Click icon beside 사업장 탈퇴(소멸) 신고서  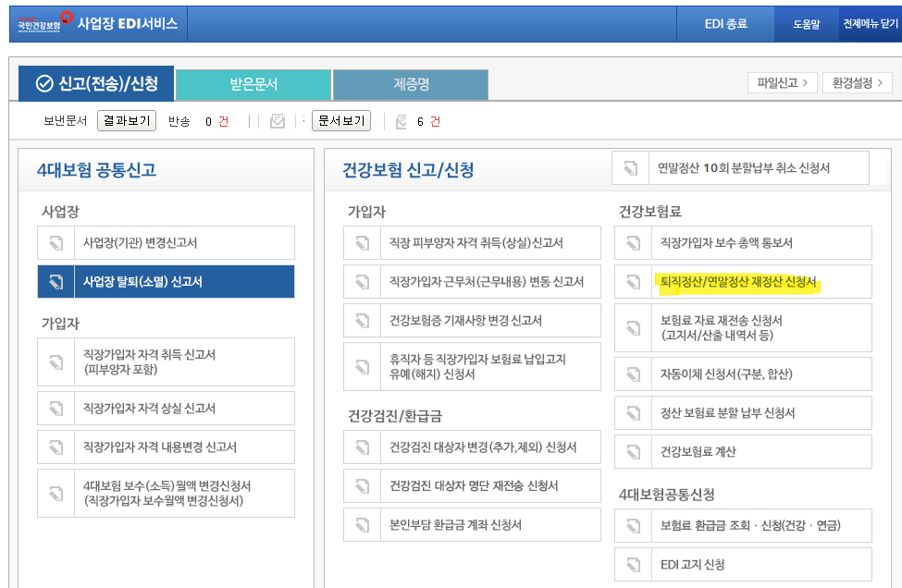coord(56,282)
